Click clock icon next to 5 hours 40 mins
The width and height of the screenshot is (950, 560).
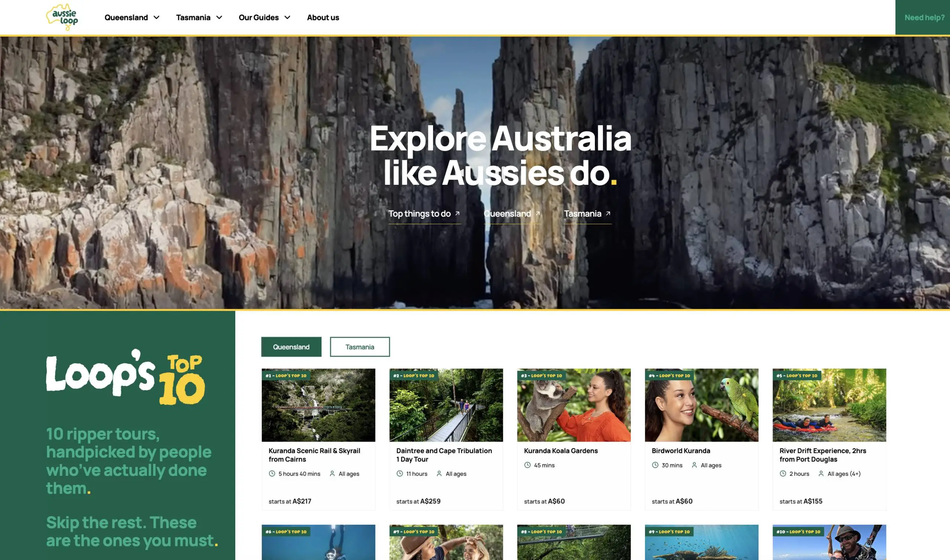click(272, 473)
